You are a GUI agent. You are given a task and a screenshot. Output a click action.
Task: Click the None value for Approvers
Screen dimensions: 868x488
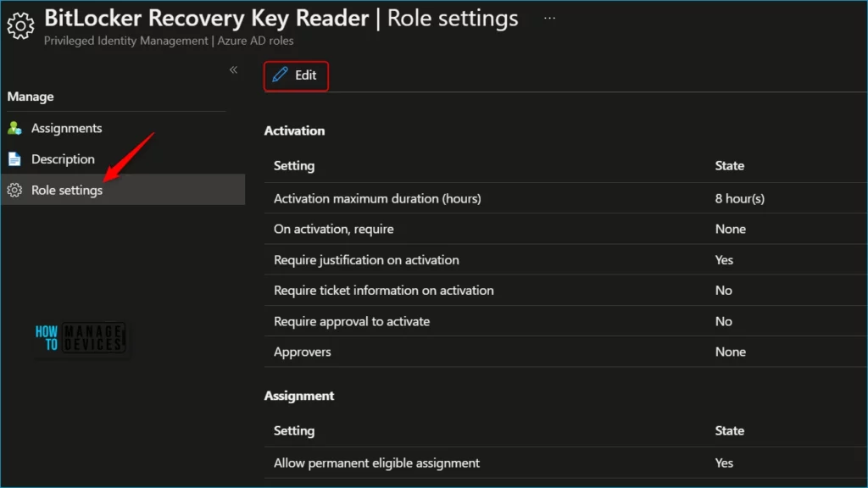click(730, 352)
